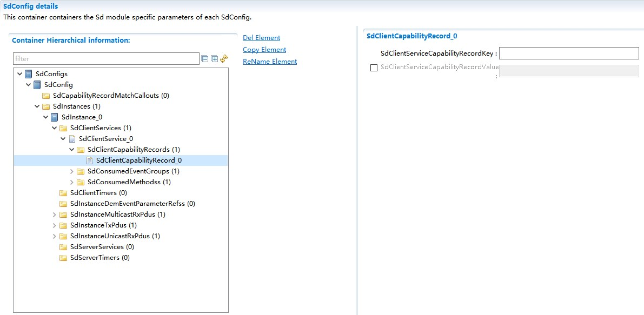Click the expand all icon beside filter
This screenshot has width=644, height=315.
tap(214, 59)
